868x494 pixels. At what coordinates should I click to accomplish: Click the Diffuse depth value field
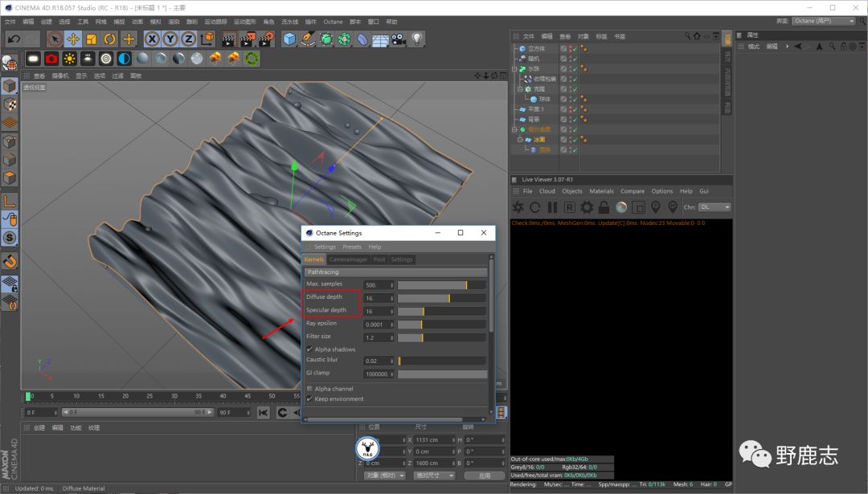(378, 298)
